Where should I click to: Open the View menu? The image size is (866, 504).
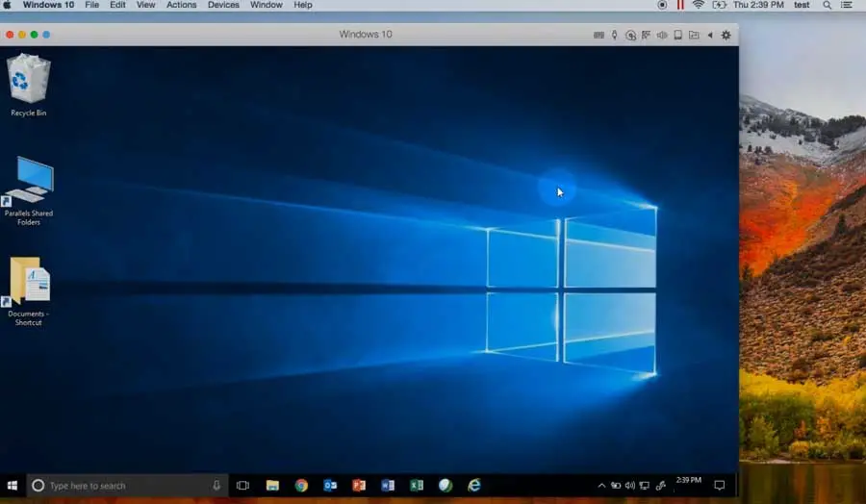click(146, 5)
